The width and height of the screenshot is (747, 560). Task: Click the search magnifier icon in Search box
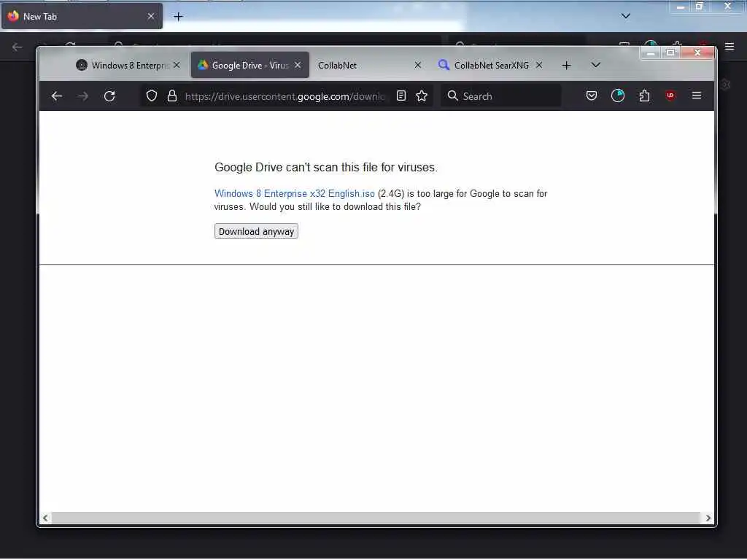pos(452,96)
